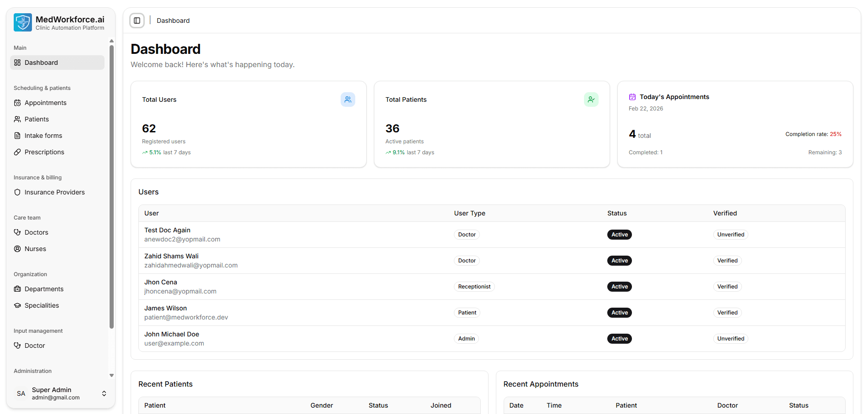Open Prescriptions in Scheduling & patients
This screenshot has height=414, width=868.
tap(44, 152)
